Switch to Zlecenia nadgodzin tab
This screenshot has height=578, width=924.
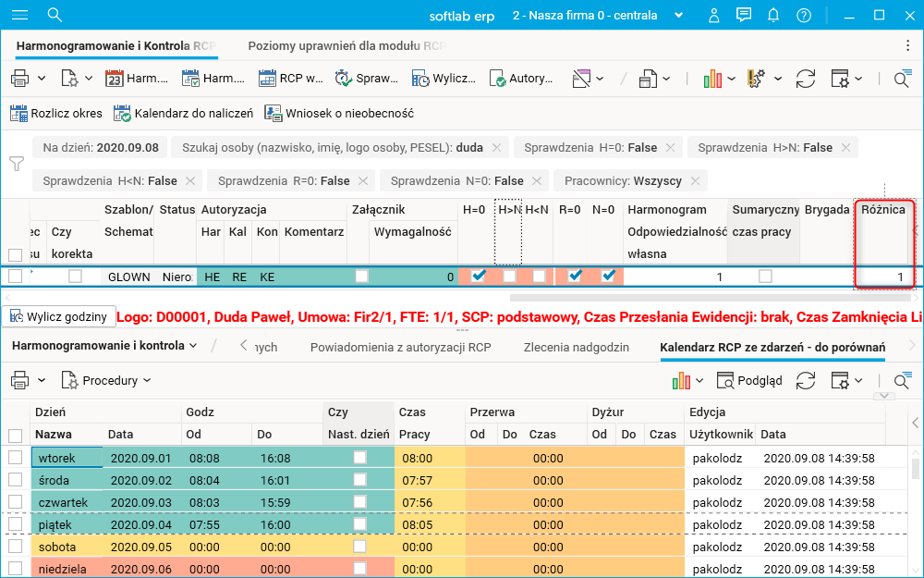click(x=576, y=348)
